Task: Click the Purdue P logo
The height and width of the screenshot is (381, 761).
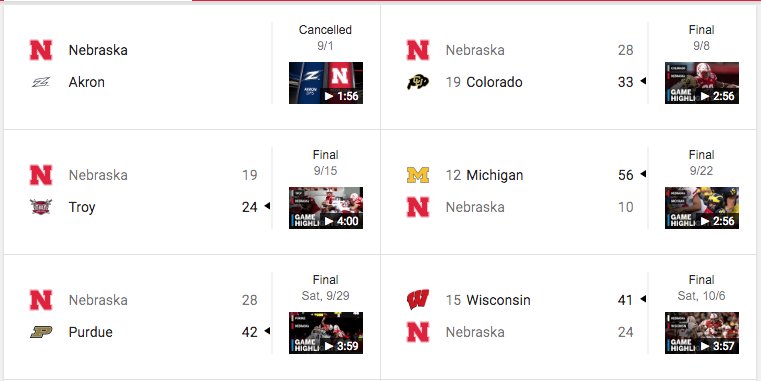Action: [41, 332]
